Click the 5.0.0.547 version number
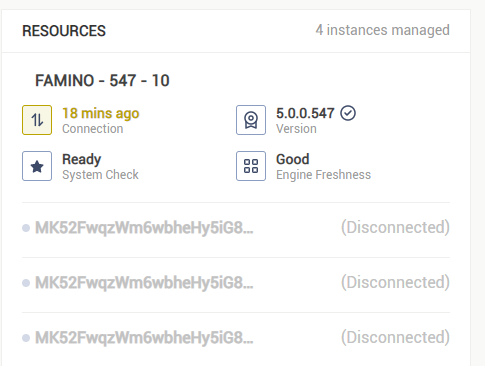 pyautogui.click(x=305, y=113)
